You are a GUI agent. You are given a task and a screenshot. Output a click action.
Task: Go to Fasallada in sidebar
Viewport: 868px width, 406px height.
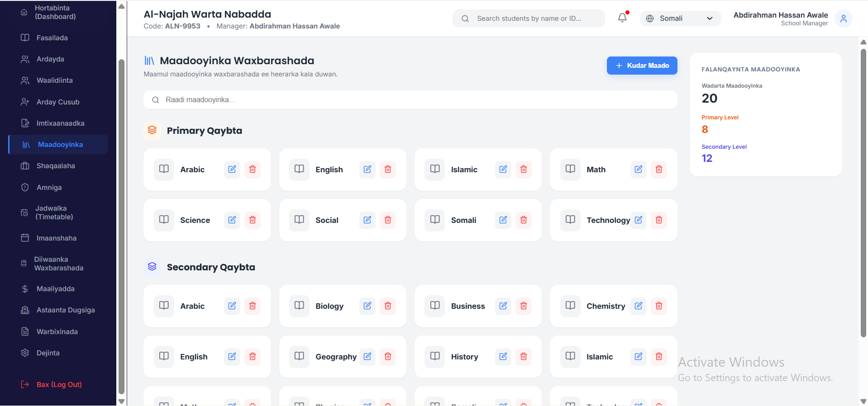coord(58,38)
